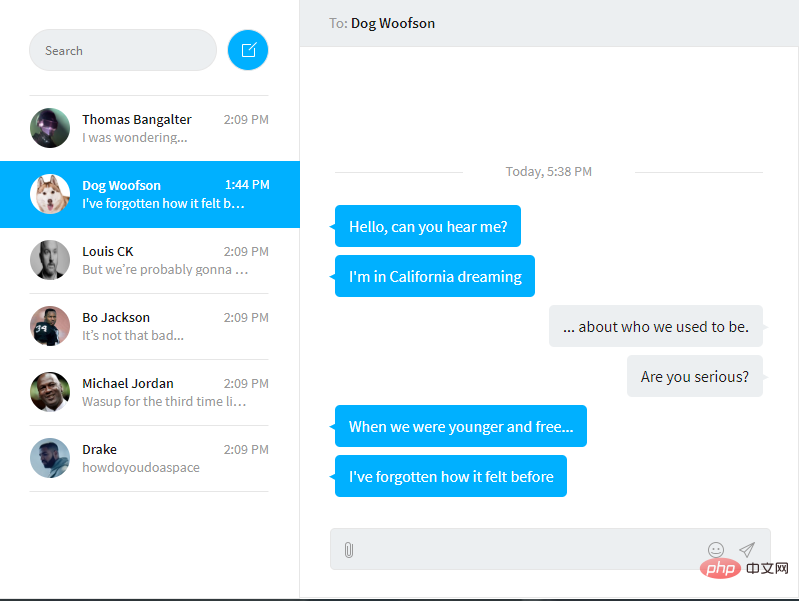Click Dog Woofson's husky avatar
The height and width of the screenshot is (601, 799).
click(x=50, y=194)
